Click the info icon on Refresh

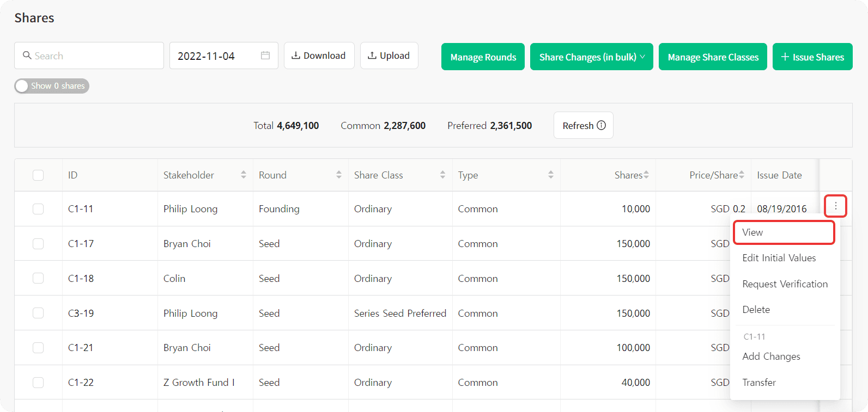point(602,125)
